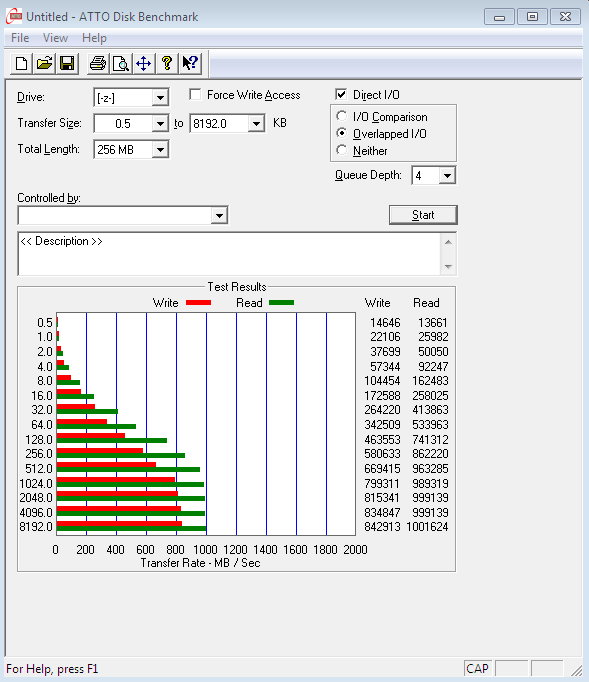The height and width of the screenshot is (682, 589).
Task: Uncheck the Direct I/O checkbox
Action: [x=341, y=94]
